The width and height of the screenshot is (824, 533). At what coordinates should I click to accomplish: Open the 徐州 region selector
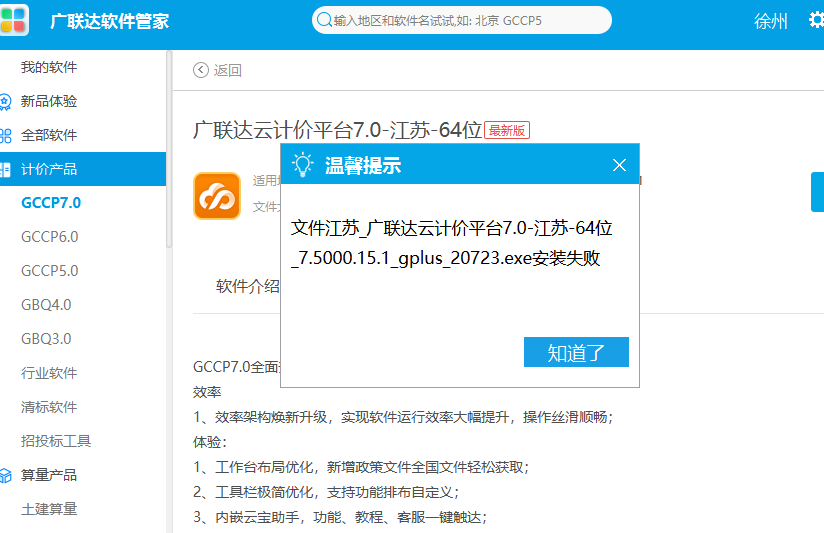(770, 21)
